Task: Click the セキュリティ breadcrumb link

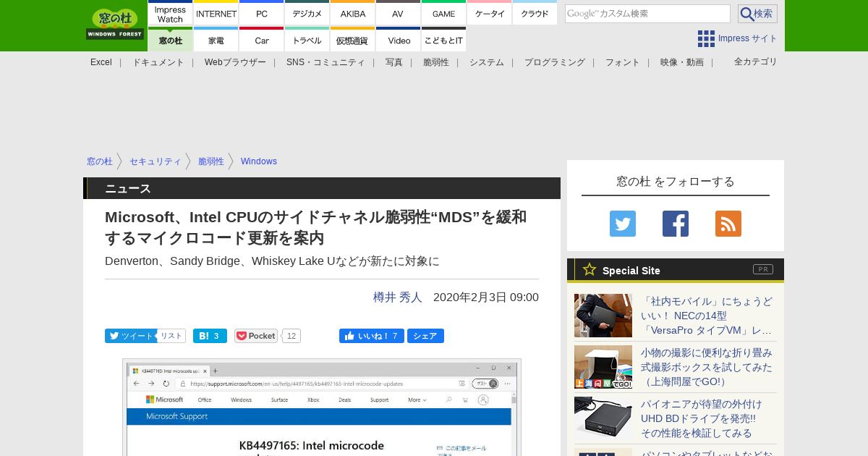Action: tap(156, 161)
